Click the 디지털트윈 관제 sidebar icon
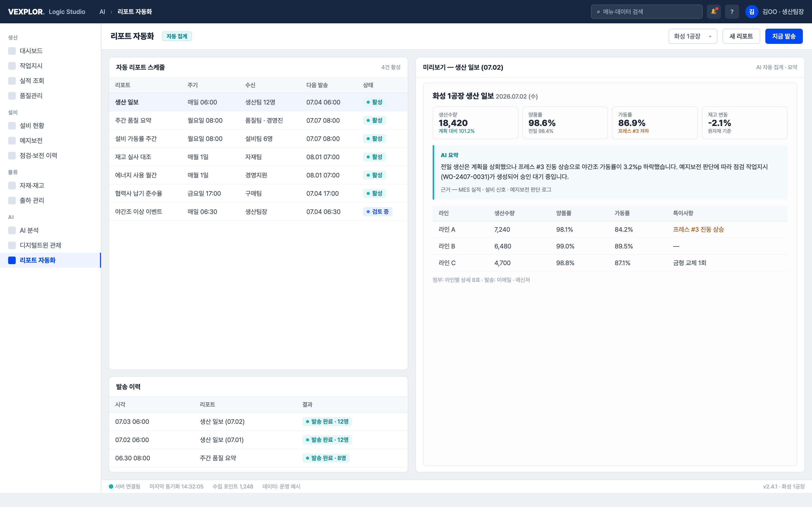 (12, 245)
